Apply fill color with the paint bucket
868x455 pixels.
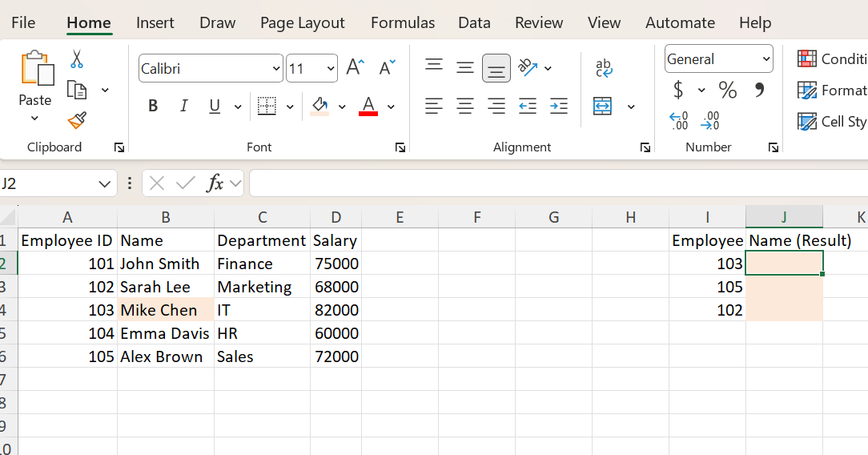coord(319,106)
